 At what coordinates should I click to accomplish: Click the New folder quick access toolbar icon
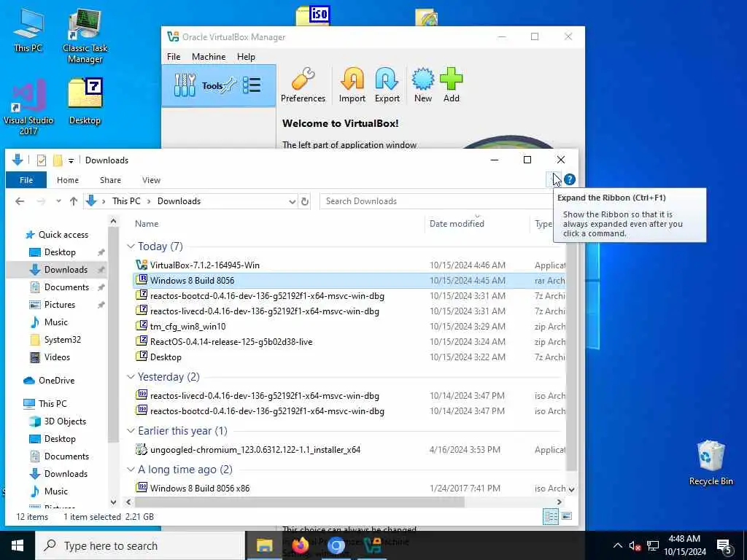58,160
